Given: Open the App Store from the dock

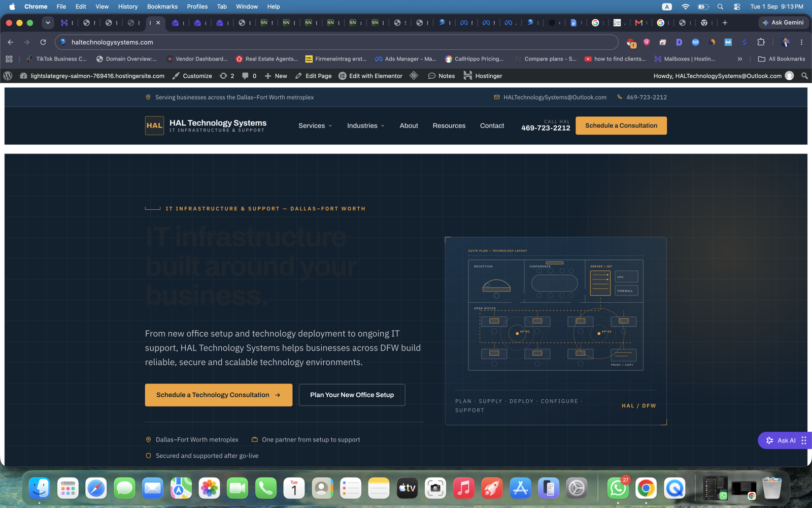Looking at the screenshot, I should tap(520, 488).
